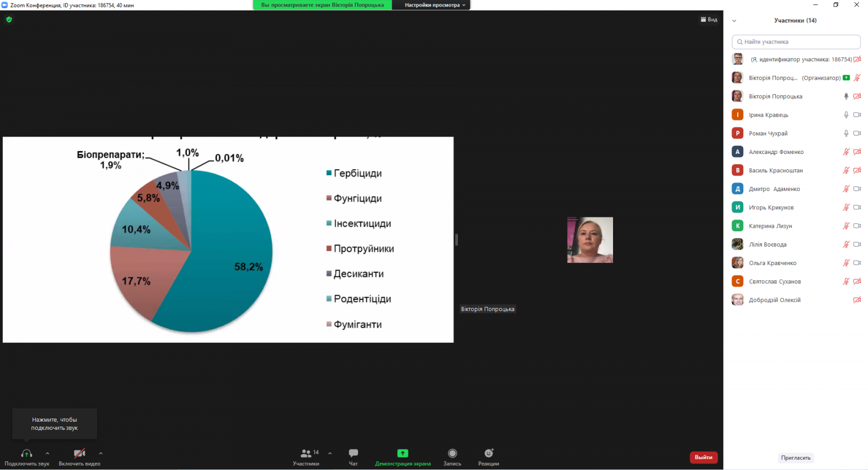Viewport: 868px width, 470px height.
Task: Expand audio options arrow beside Подключить звук
Action: tap(47, 453)
